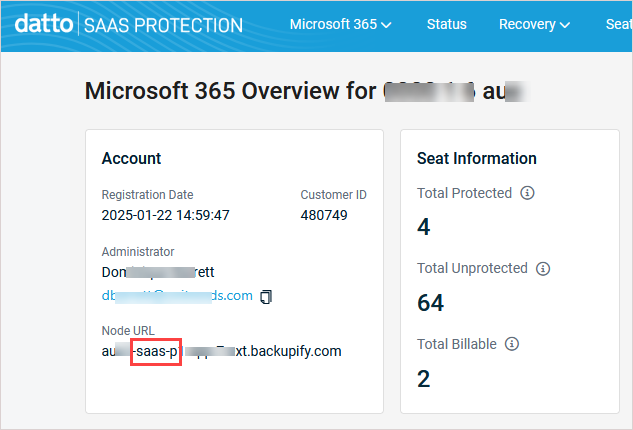Image resolution: width=633 pixels, height=430 pixels.
Task: Go to the Status page
Action: click(x=446, y=24)
